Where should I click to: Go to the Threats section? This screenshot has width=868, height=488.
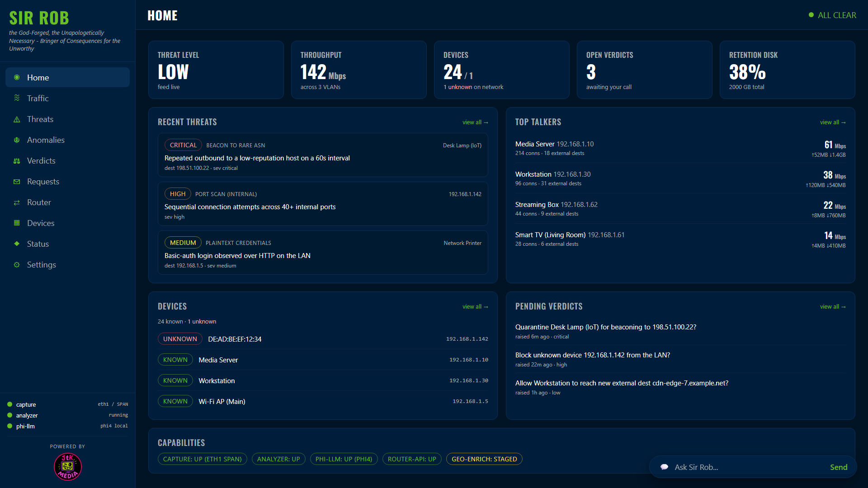67,119
